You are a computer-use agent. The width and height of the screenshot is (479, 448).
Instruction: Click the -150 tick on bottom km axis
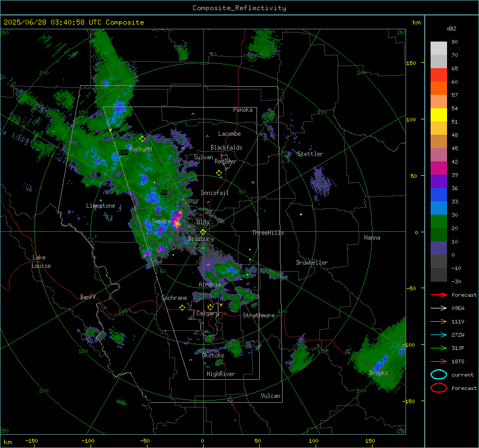[x=31, y=441]
